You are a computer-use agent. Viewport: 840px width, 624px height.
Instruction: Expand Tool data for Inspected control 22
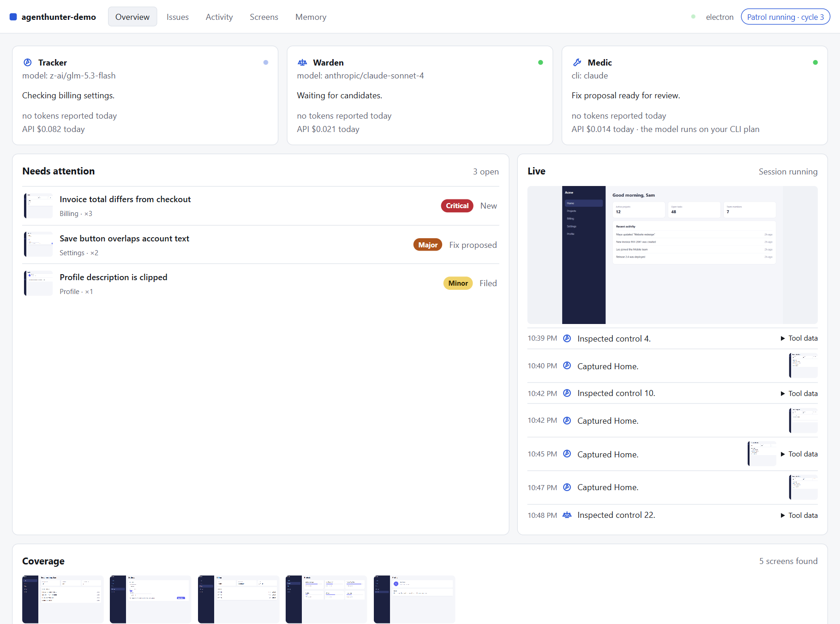pos(799,515)
